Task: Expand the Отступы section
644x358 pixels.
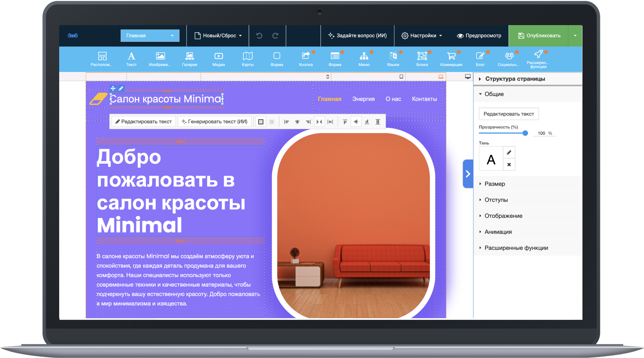Action: tap(528, 200)
